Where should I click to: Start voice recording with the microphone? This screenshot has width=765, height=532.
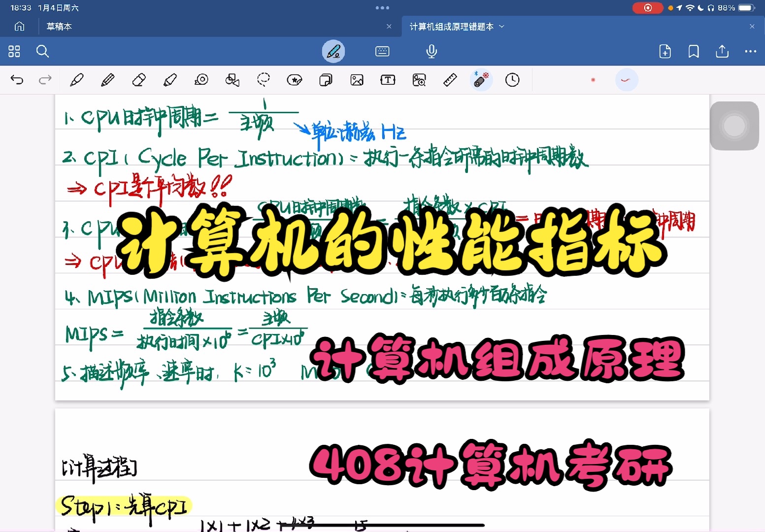click(x=431, y=51)
